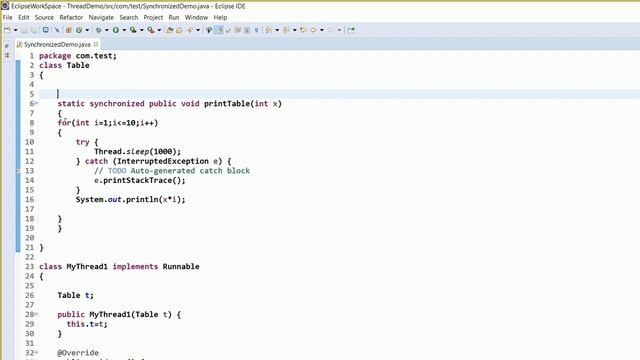Close the SynchronizedDemo.java tab

(x=96, y=44)
